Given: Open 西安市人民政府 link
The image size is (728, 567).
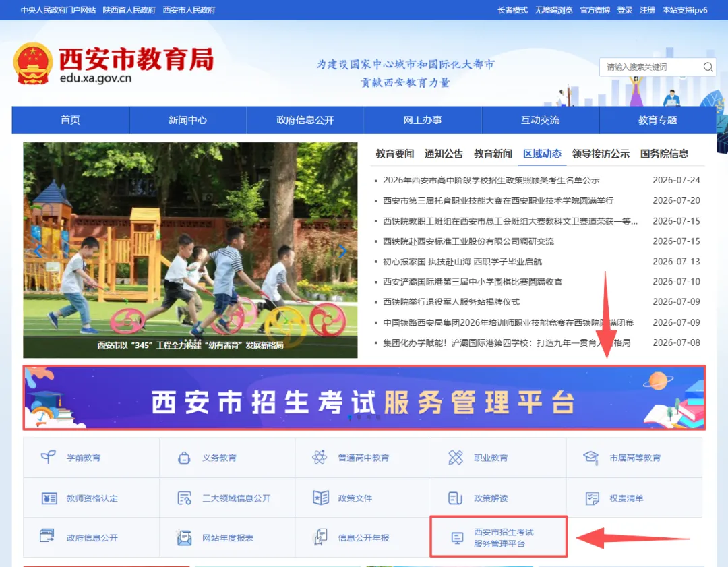Looking at the screenshot, I should point(189,10).
